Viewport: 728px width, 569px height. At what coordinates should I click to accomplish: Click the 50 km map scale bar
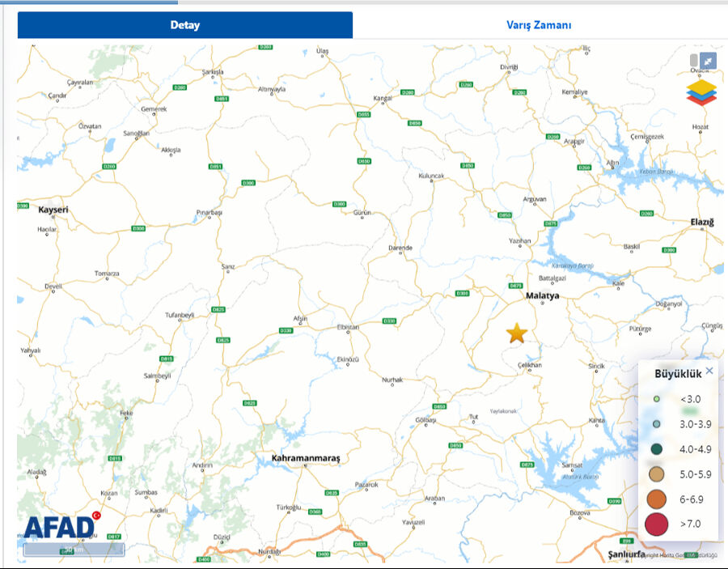[74, 550]
